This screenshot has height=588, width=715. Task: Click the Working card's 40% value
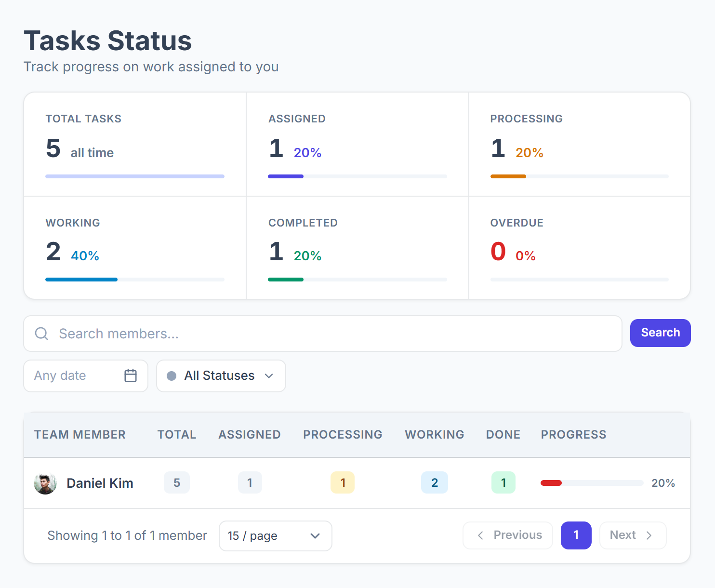click(85, 256)
